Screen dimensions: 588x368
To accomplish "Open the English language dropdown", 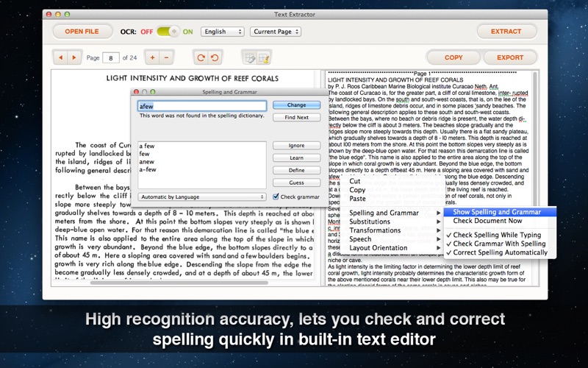I will pyautogui.click(x=223, y=32).
